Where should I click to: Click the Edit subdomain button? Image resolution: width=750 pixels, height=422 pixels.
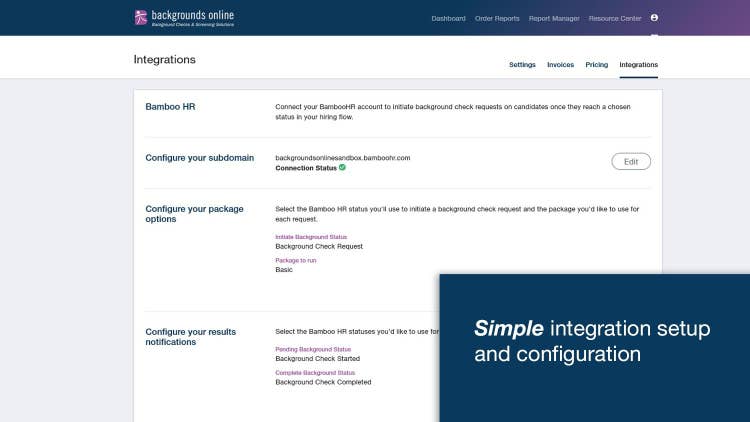point(631,161)
